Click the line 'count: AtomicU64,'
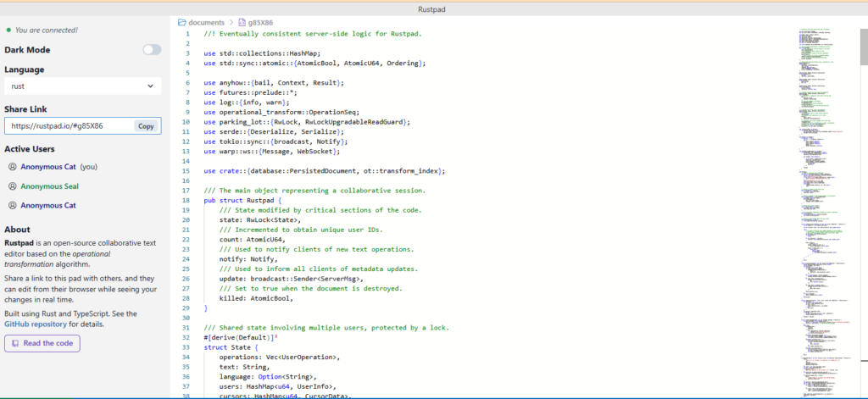 pos(253,240)
